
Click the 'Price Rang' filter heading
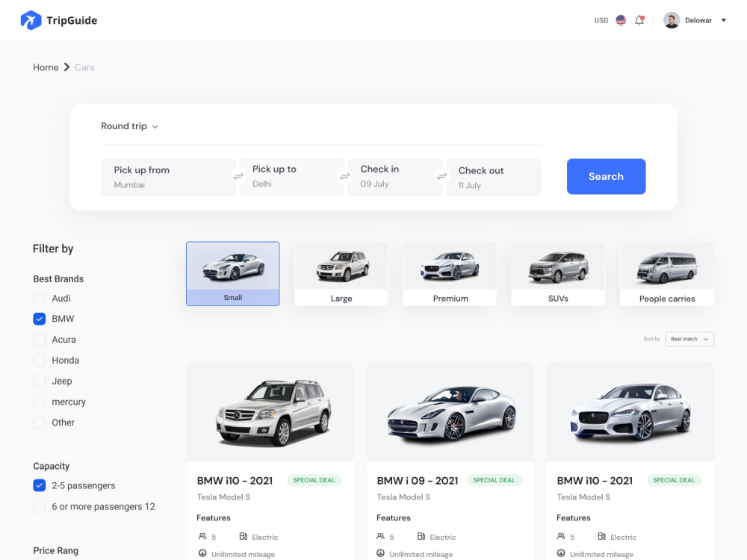56,550
